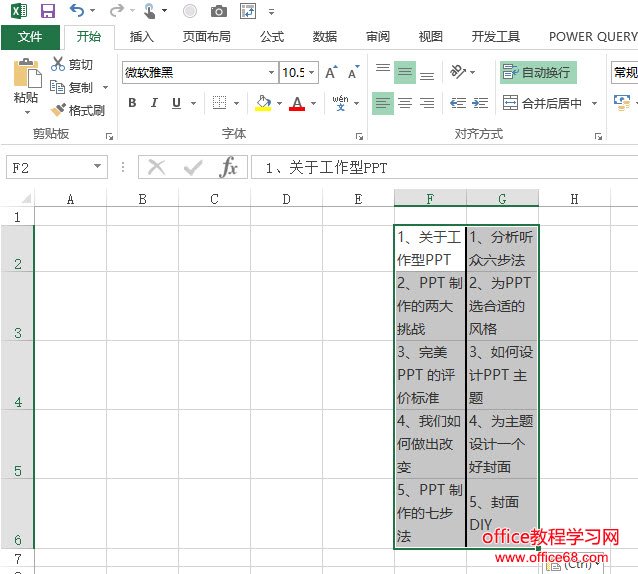Switch to the 插入 (Insert) tab
This screenshot has height=574, width=638.
(142, 37)
